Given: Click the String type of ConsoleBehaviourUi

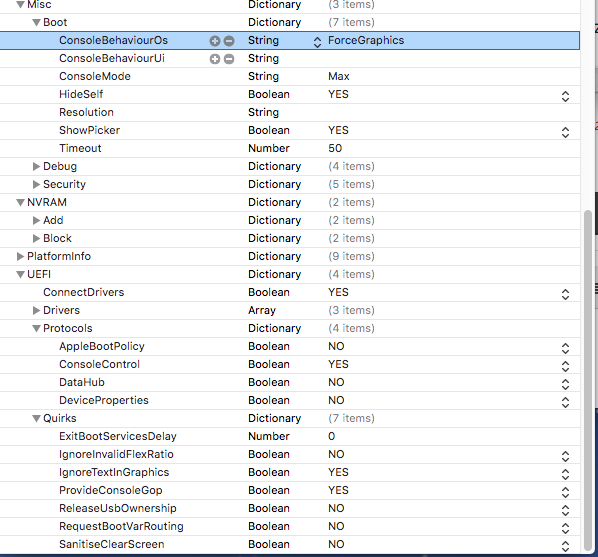Looking at the screenshot, I should [x=263, y=59].
